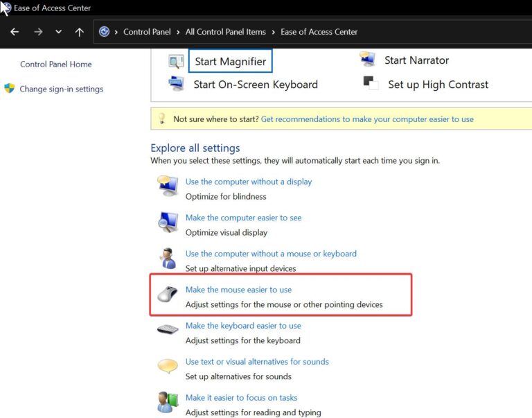Click the mouse icon for mouse settings

point(168,295)
